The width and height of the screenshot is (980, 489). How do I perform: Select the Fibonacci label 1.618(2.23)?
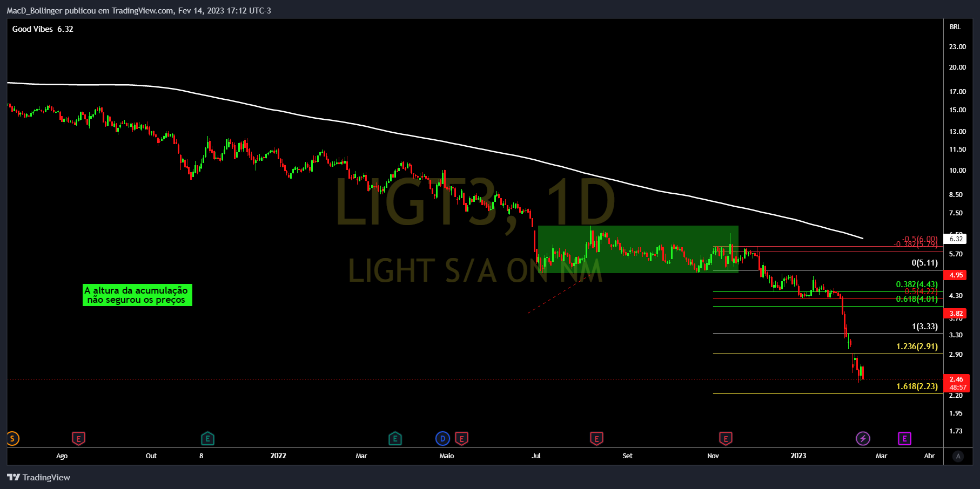tap(917, 386)
